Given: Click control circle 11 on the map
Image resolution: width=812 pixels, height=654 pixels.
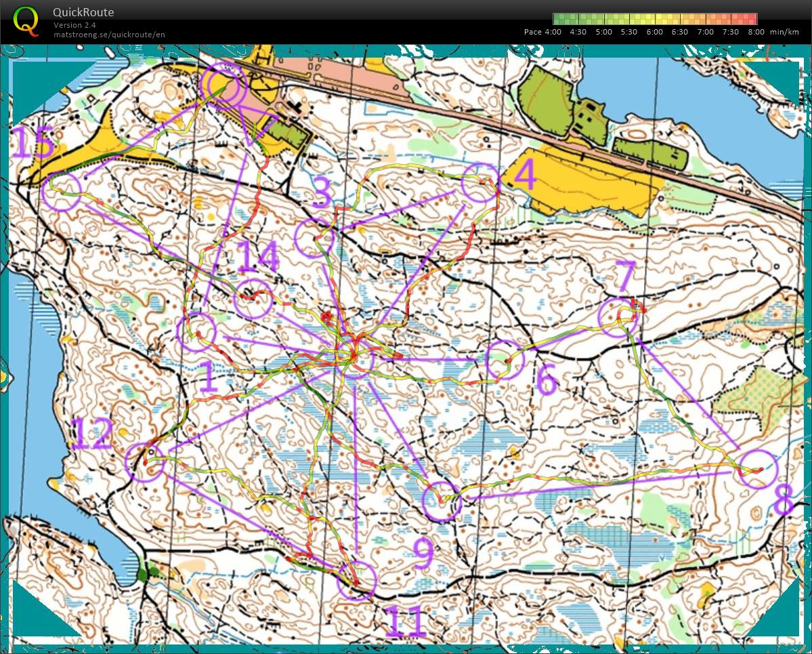Looking at the screenshot, I should (x=356, y=581).
